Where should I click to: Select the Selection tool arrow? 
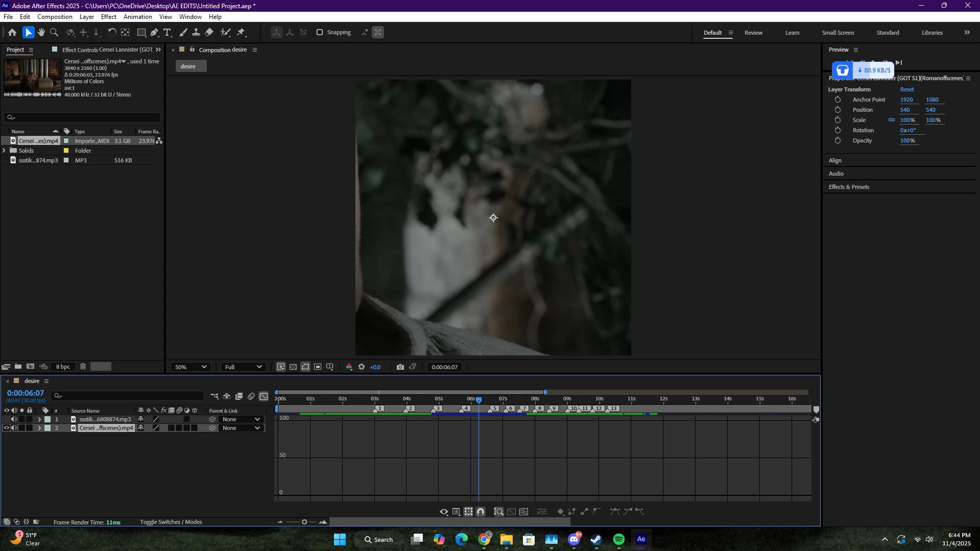click(28, 32)
